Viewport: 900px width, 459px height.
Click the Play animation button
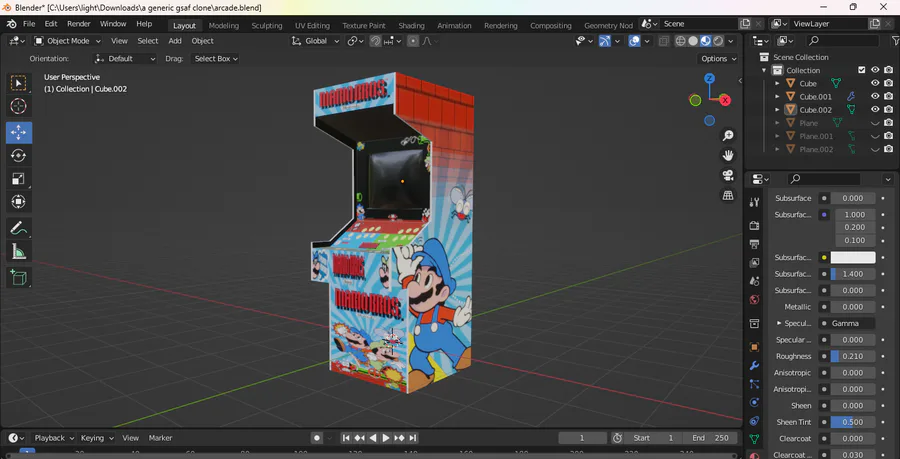(x=386, y=438)
